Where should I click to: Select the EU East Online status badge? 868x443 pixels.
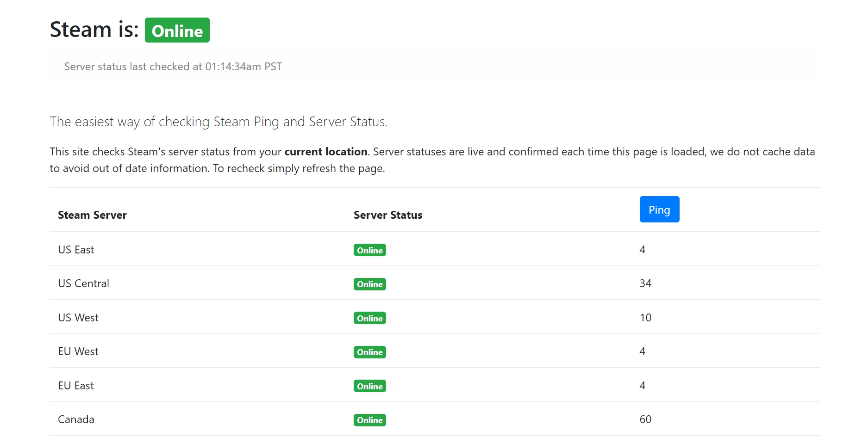(369, 386)
